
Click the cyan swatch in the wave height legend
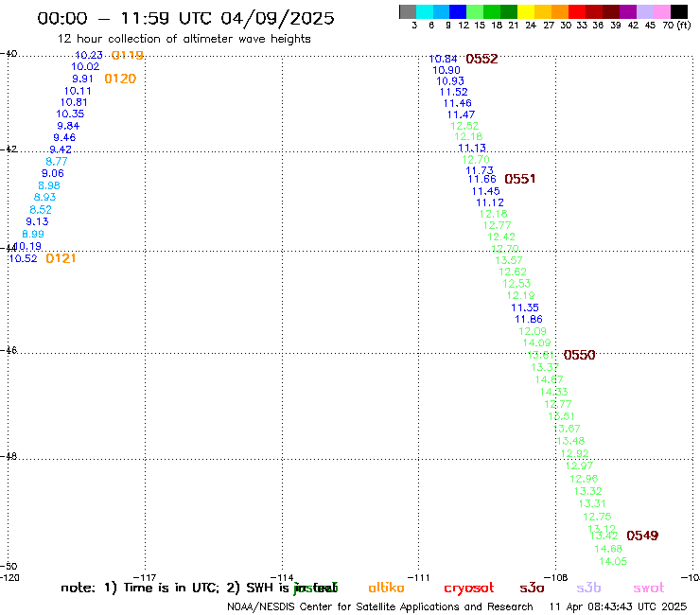point(424,11)
